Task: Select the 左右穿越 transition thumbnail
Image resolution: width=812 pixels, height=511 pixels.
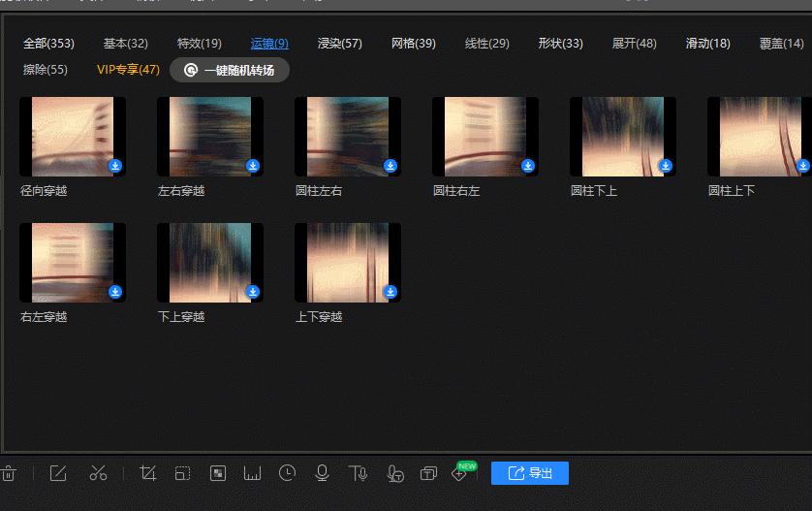Action: coord(210,137)
